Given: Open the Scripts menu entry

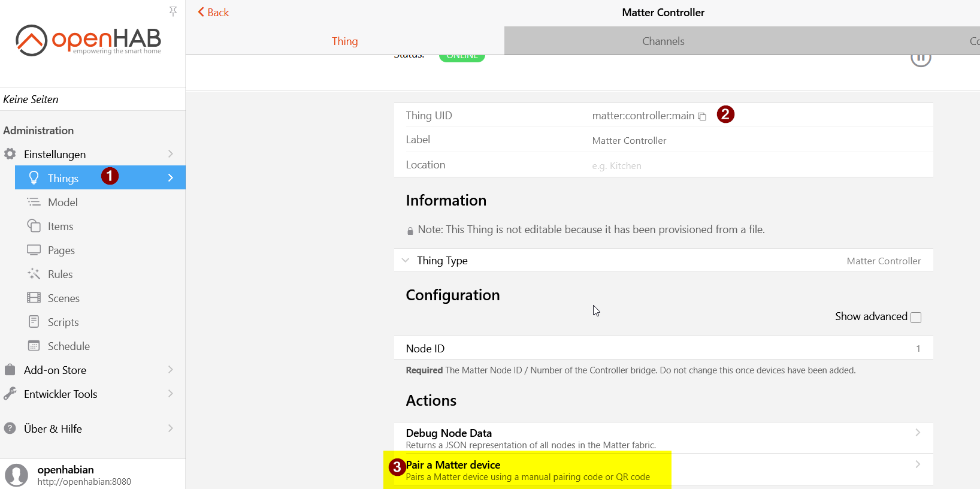Looking at the screenshot, I should point(100,322).
